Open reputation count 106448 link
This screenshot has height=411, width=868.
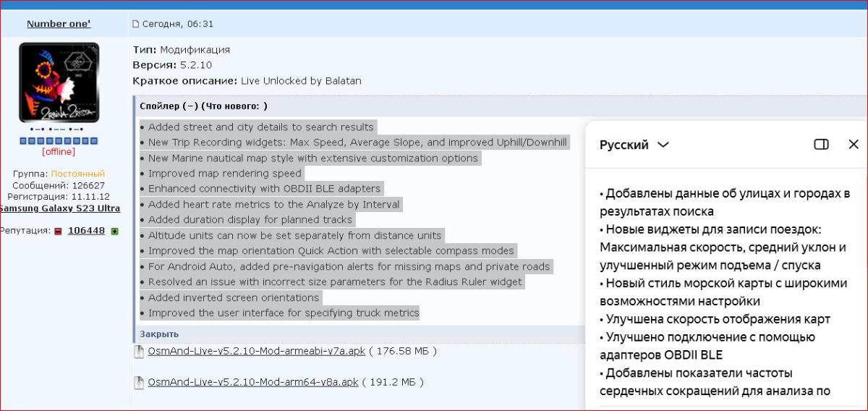coord(86,231)
